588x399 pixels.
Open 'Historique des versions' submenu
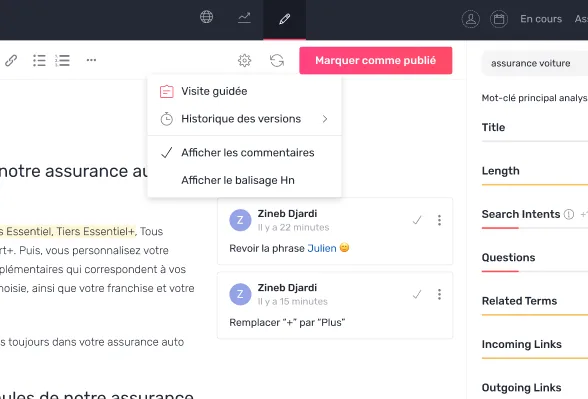tap(244, 119)
